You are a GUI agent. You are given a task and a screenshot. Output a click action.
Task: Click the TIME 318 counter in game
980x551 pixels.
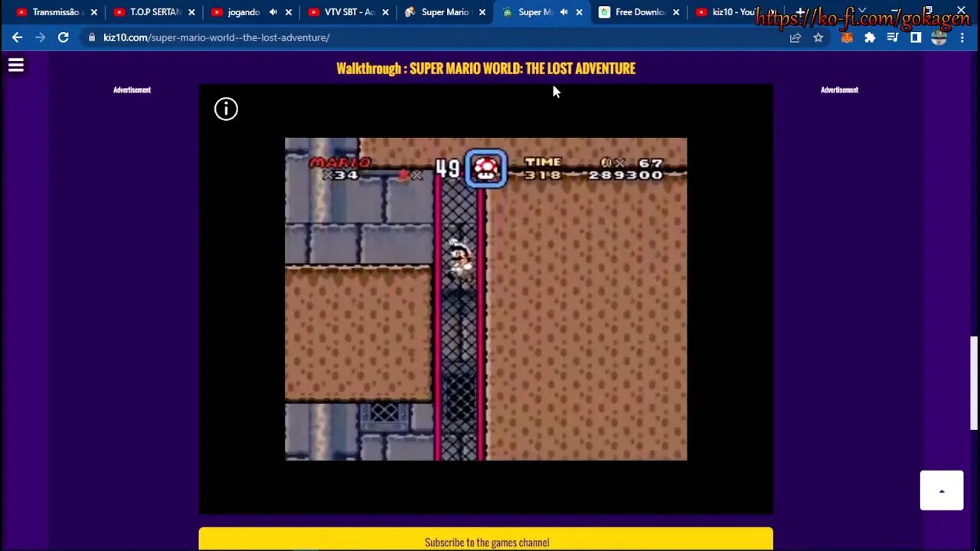click(543, 168)
